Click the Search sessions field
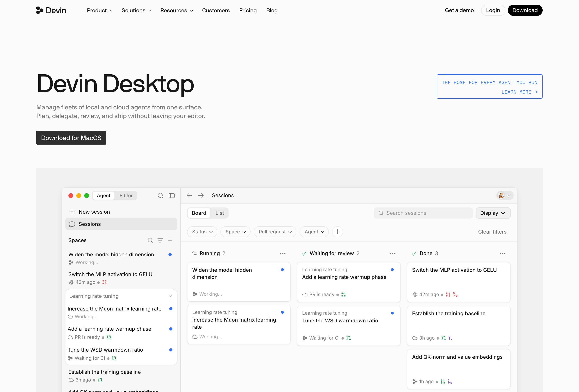 pyautogui.click(x=423, y=213)
